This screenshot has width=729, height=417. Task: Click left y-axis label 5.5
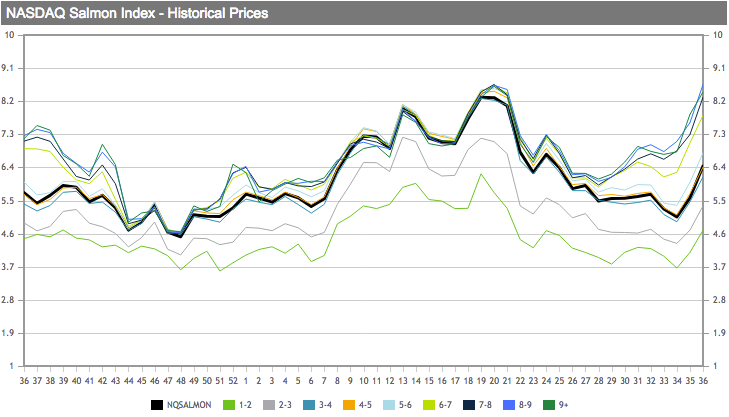8,201
